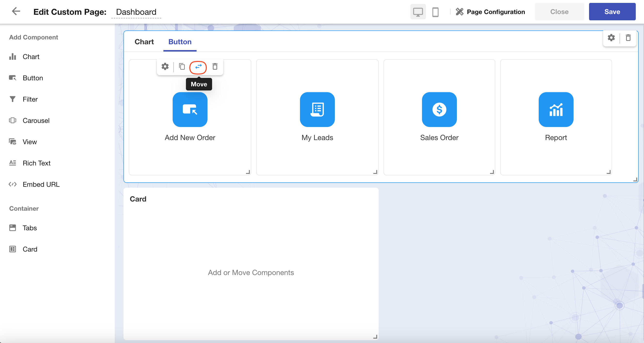Click the Edit Custom Page title
The height and width of the screenshot is (343, 644).
coord(70,12)
